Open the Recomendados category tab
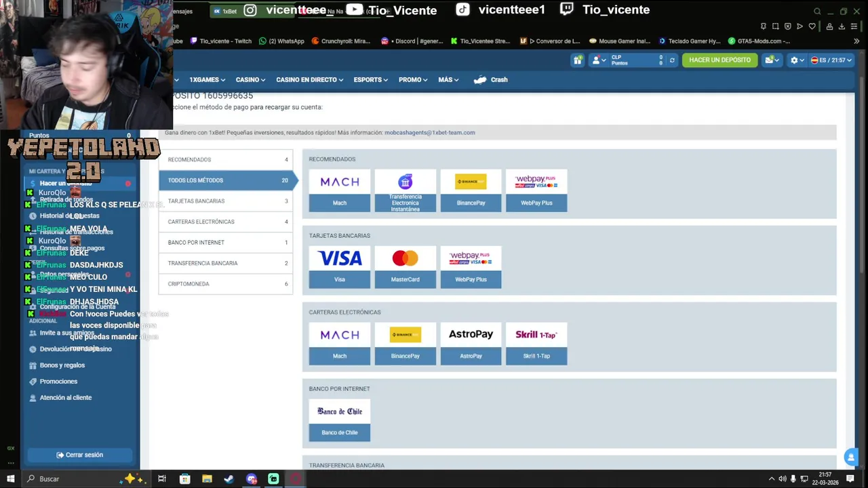The height and width of the screenshot is (488, 868). coord(226,159)
